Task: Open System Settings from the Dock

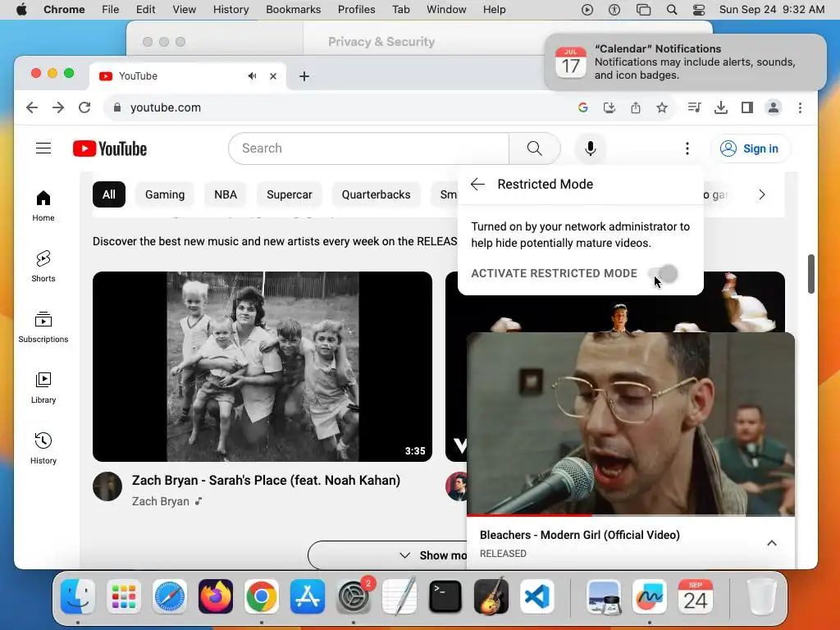Action: (x=354, y=596)
